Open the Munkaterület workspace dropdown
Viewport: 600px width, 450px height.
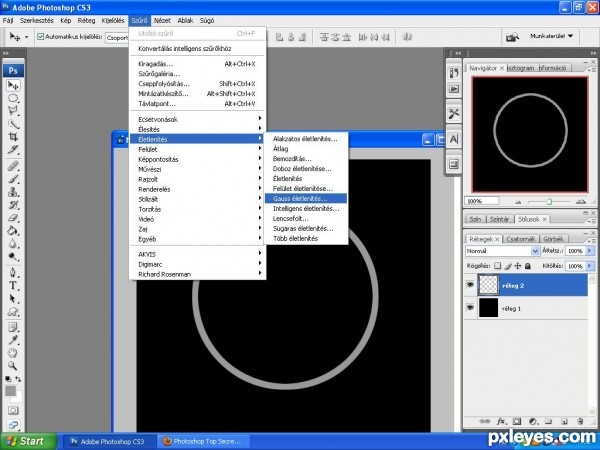[x=551, y=36]
